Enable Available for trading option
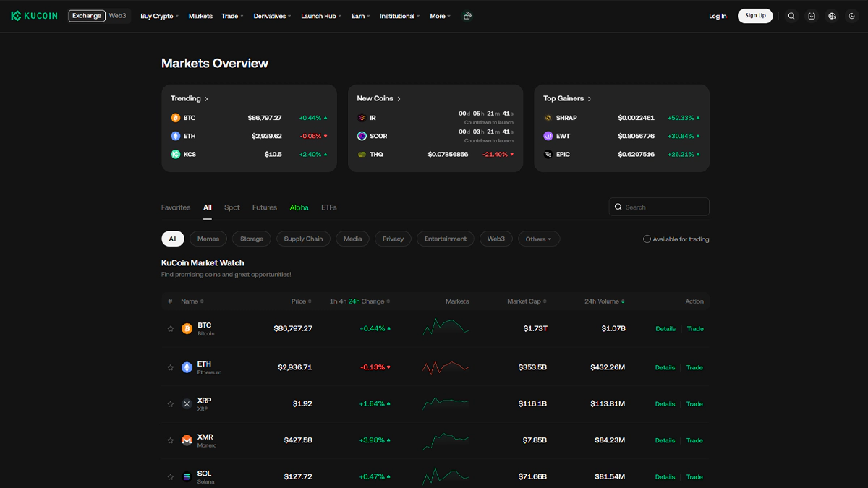The width and height of the screenshot is (868, 488). tap(647, 239)
